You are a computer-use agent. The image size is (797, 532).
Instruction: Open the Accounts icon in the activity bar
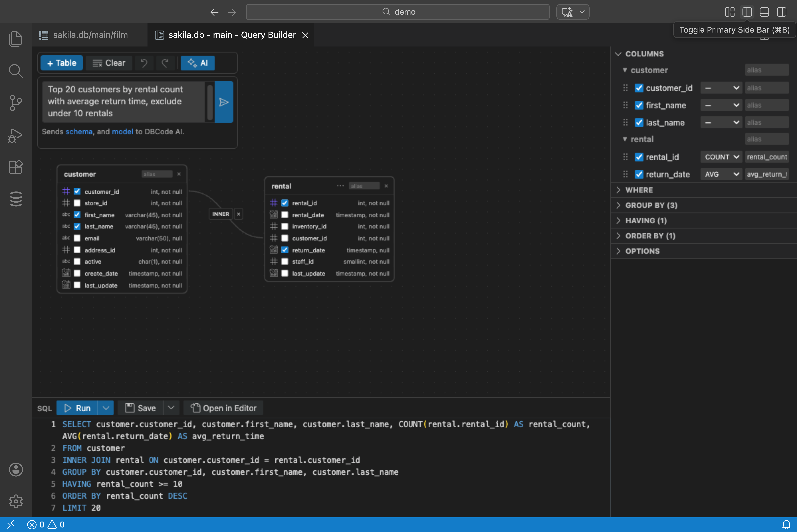[x=16, y=470]
